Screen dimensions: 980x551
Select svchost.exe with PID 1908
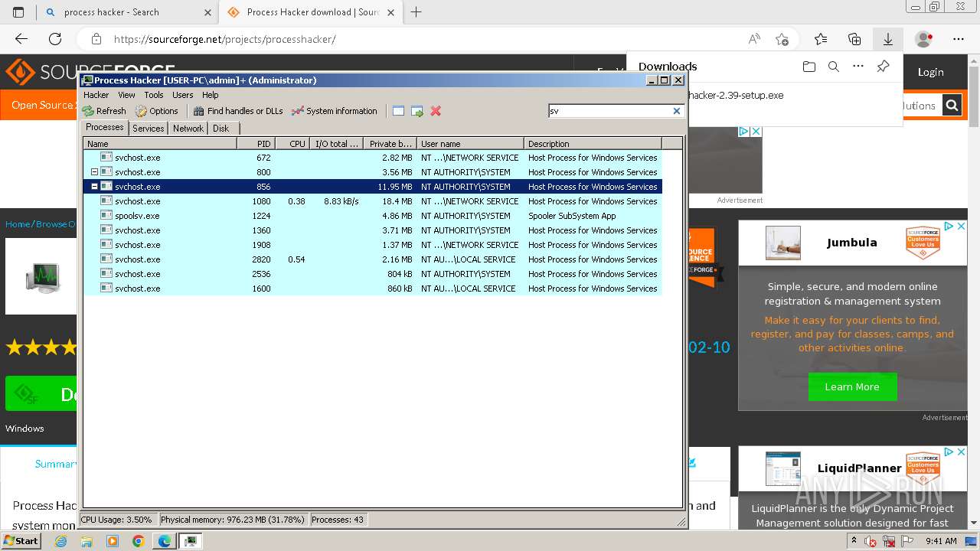click(x=373, y=245)
